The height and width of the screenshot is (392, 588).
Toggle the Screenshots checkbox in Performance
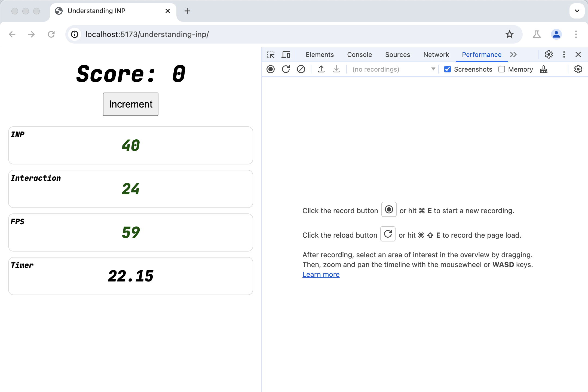448,69
